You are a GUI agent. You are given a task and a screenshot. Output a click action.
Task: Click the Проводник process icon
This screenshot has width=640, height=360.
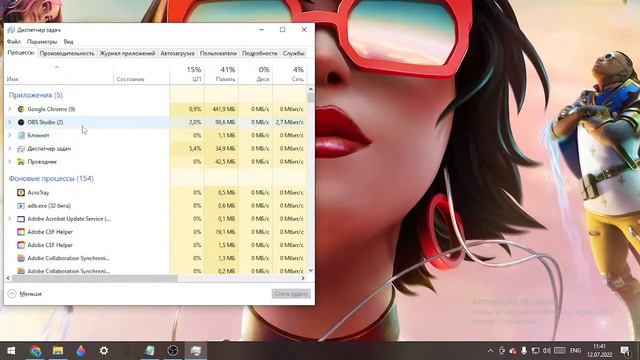pyautogui.click(x=21, y=162)
